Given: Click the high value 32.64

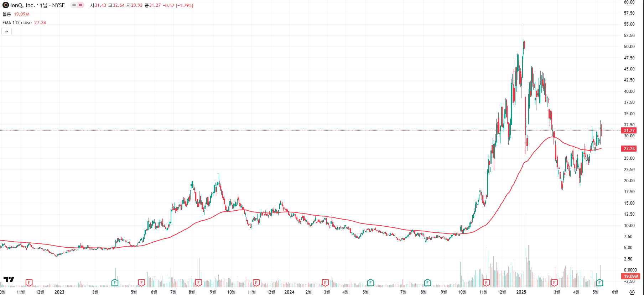Looking at the screenshot, I should [x=119, y=5].
